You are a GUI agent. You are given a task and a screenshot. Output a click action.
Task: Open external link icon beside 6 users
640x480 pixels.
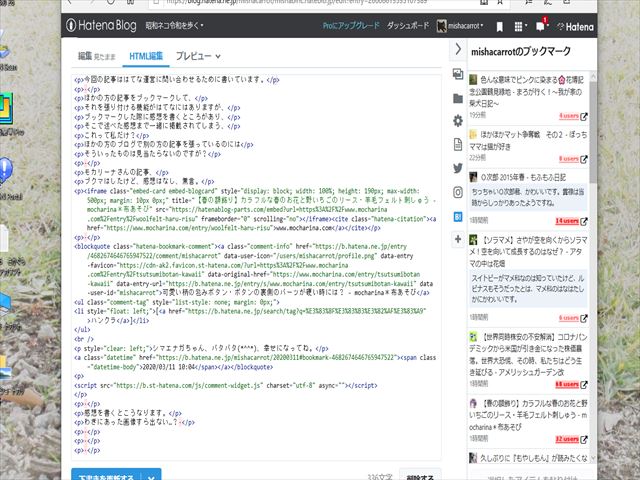(584, 318)
